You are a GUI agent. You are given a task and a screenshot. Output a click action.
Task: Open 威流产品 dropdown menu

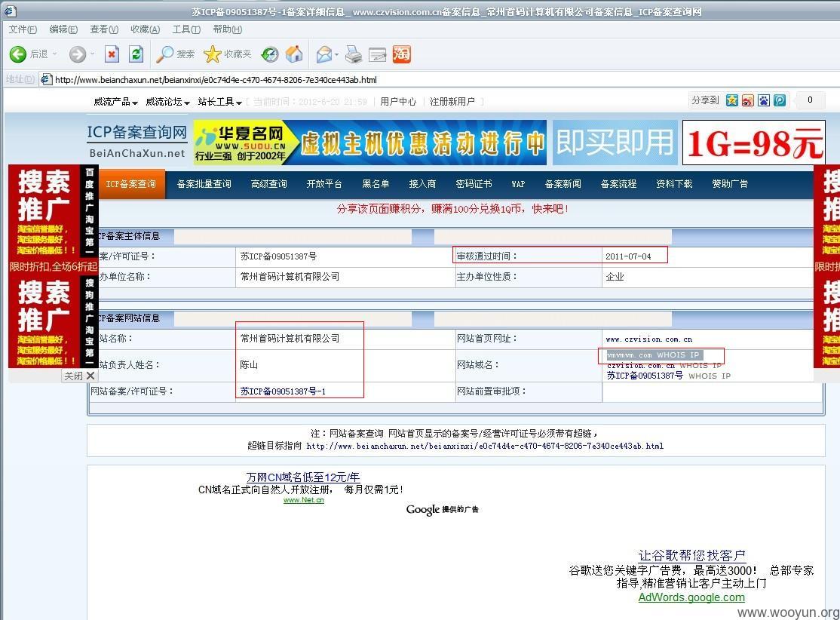[x=115, y=102]
